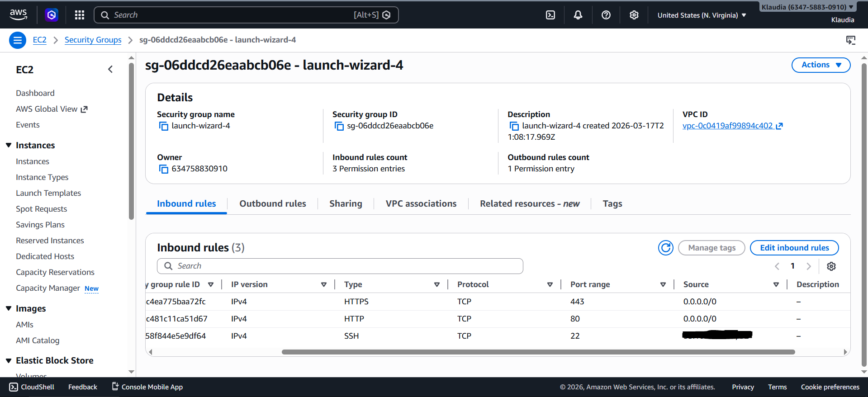Sort by security group rule ID column
868x397 pixels.
click(x=211, y=284)
